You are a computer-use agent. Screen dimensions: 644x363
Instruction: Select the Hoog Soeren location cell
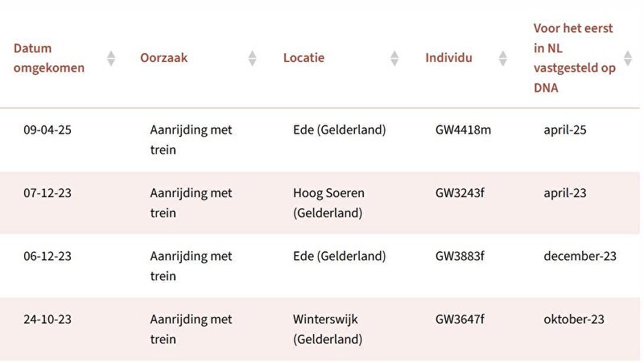tap(328, 203)
